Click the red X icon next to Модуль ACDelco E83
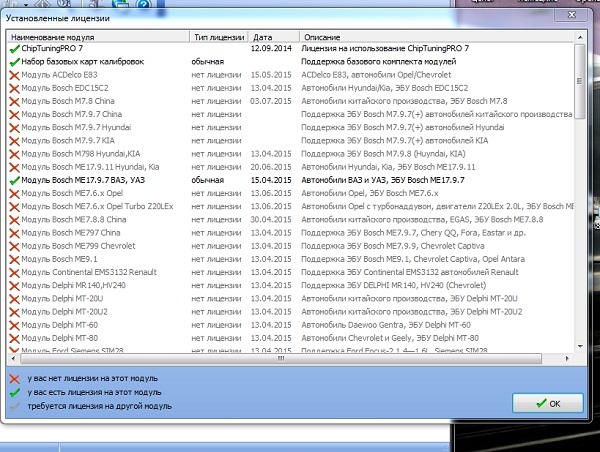 (13, 75)
